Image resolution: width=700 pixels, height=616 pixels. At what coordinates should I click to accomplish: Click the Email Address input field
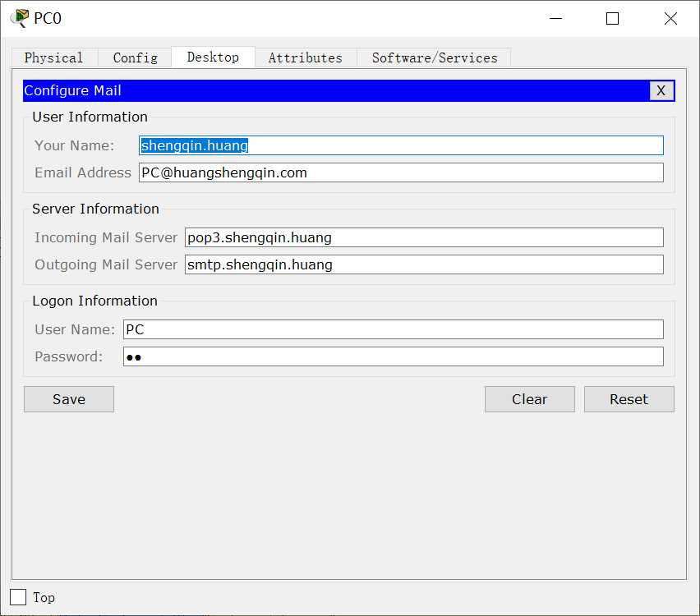coord(401,172)
